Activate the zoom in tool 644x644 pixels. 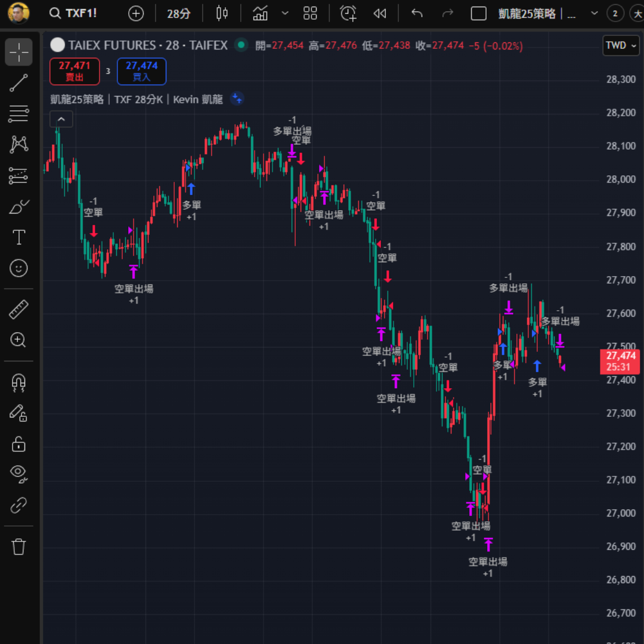pyautogui.click(x=18, y=340)
